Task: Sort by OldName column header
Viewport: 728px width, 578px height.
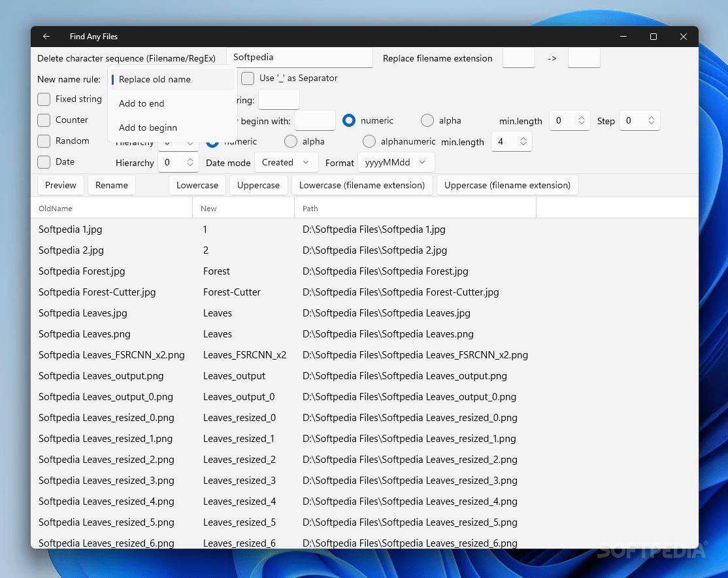Action: [x=112, y=208]
